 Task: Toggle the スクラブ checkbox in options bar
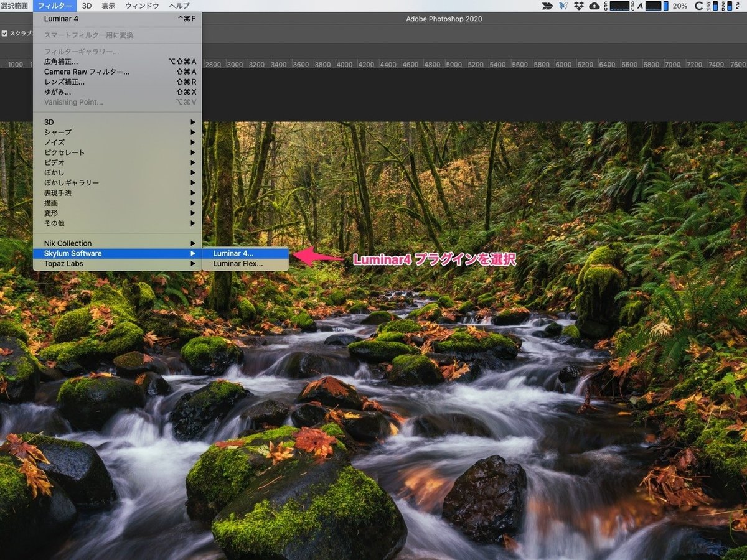click(x=5, y=34)
